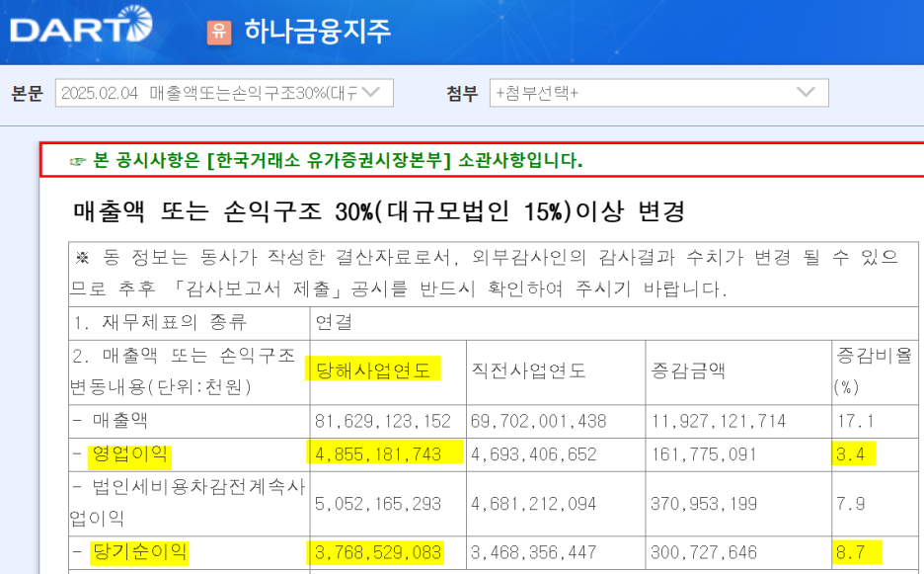This screenshot has width=924, height=574.
Task: Click the 증감비율(%) column header
Action: [x=874, y=371]
